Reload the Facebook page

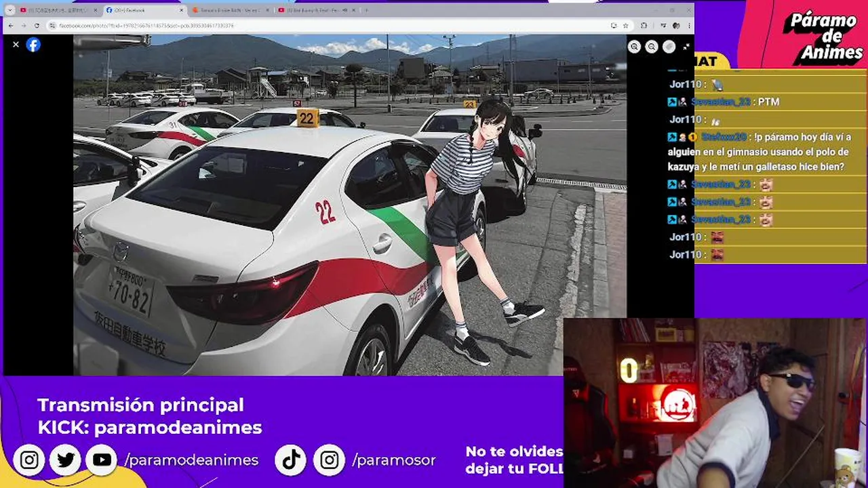coord(37,26)
